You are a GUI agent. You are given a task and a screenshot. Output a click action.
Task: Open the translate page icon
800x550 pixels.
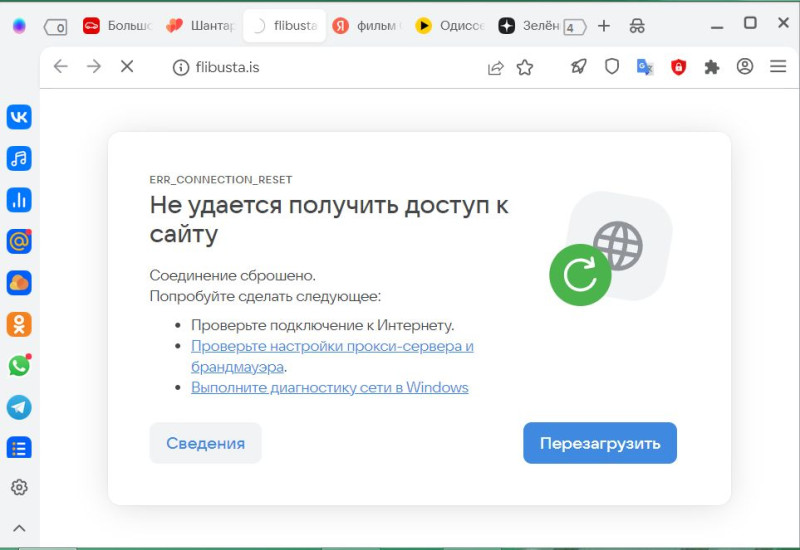645,67
